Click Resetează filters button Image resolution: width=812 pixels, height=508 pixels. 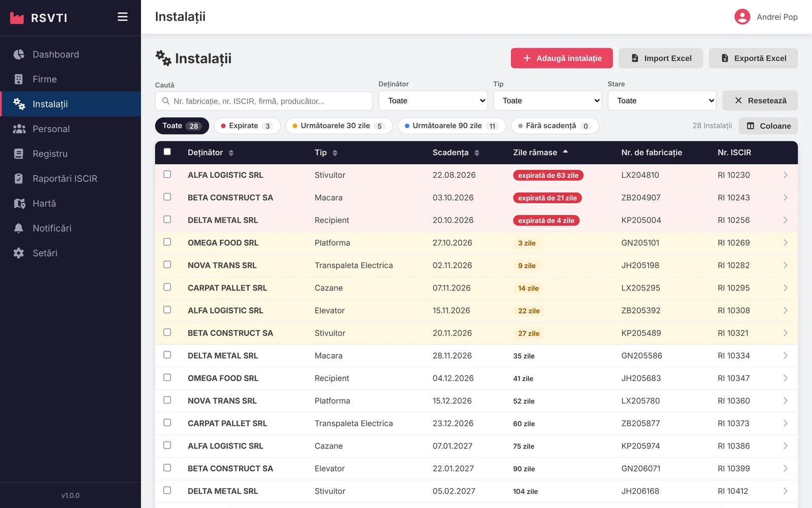click(760, 101)
